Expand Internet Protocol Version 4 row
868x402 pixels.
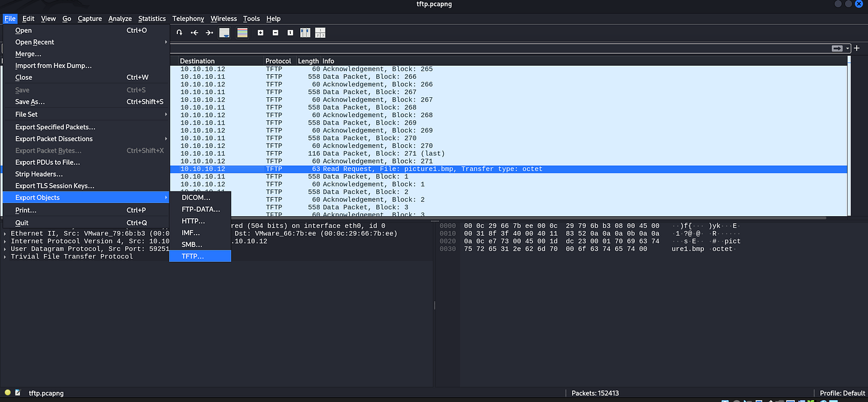click(6, 241)
